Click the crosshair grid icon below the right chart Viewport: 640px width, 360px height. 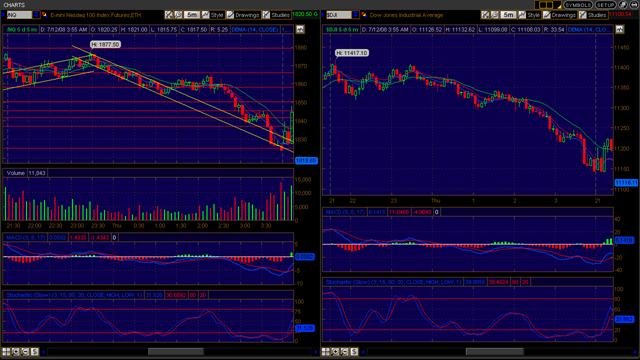click(326, 351)
